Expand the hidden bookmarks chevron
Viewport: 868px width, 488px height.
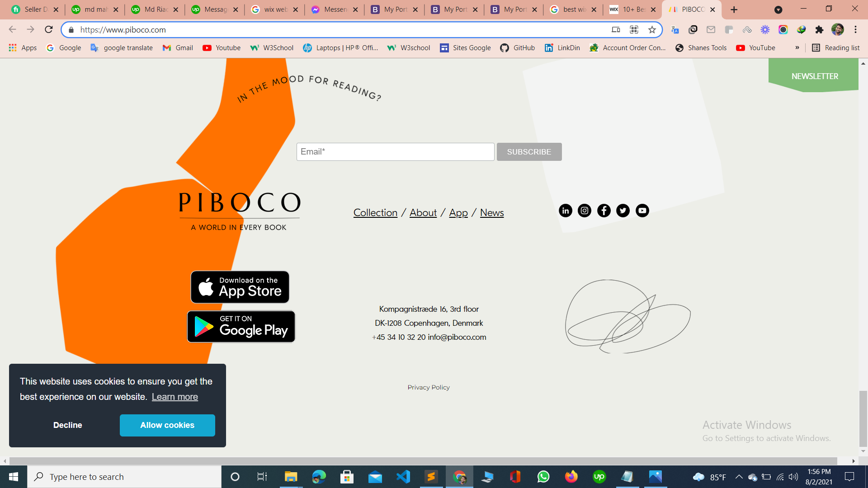click(x=797, y=48)
